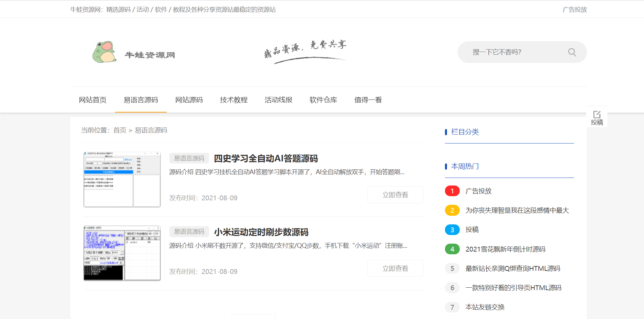Open the 广告投放 link at top right
The height and width of the screenshot is (319, 644).
pos(574,9)
